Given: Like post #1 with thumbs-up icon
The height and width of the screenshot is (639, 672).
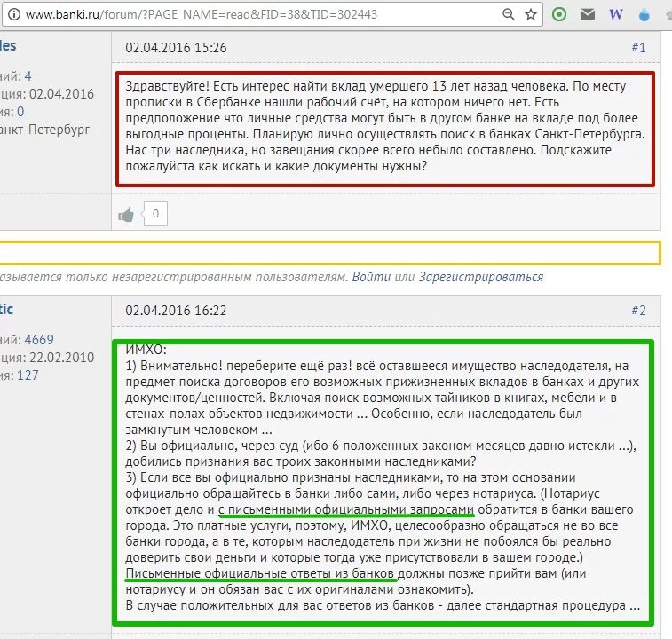Looking at the screenshot, I should click(126, 214).
